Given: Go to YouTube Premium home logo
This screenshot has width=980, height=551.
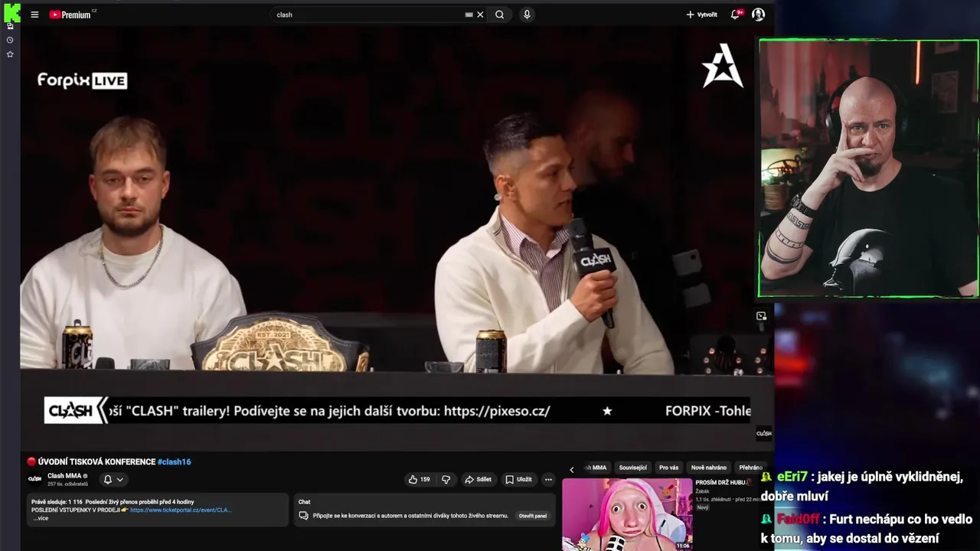Looking at the screenshot, I should click(x=70, y=15).
